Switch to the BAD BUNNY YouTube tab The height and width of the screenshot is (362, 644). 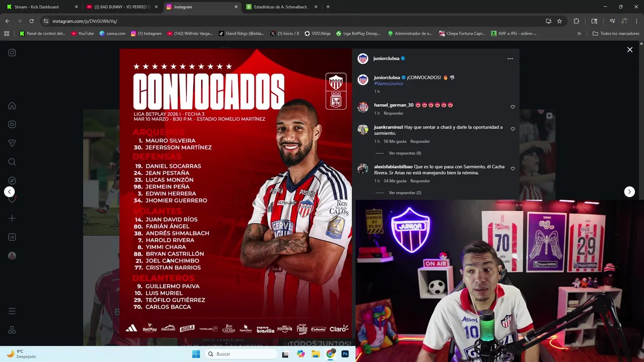[x=122, y=7]
